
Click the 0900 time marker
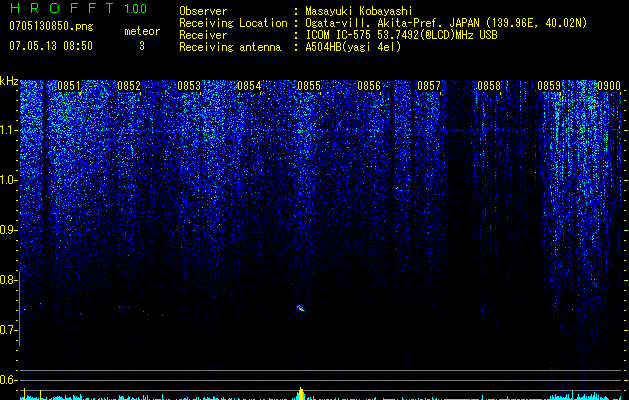[609, 86]
